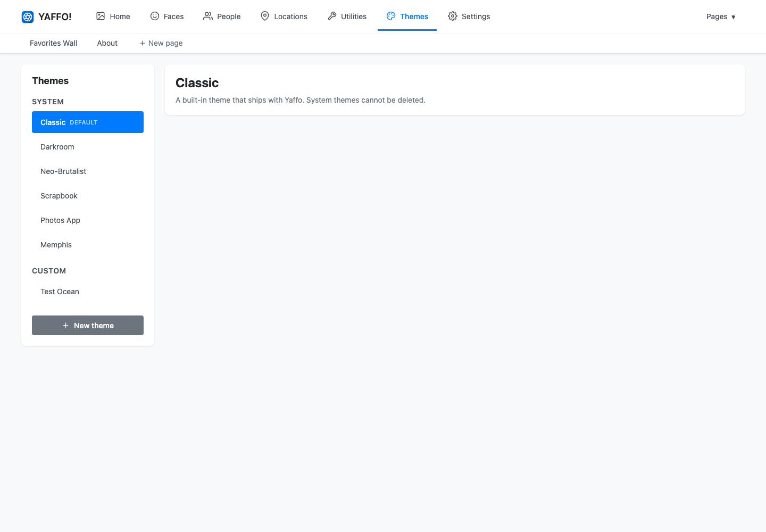Click the Faces smiley icon
The height and width of the screenshot is (532, 766).
[x=155, y=16]
